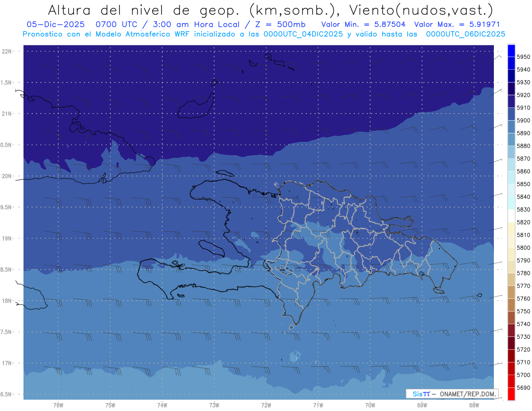Click the '5950' legend value

click(524, 57)
